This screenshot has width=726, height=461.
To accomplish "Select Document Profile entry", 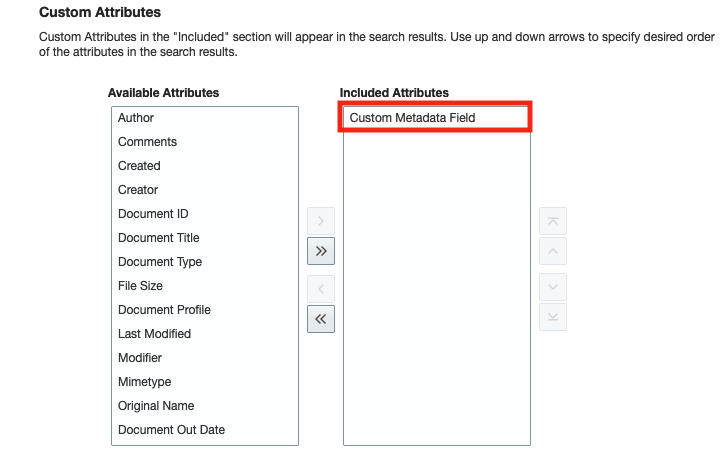I will (x=205, y=310).
